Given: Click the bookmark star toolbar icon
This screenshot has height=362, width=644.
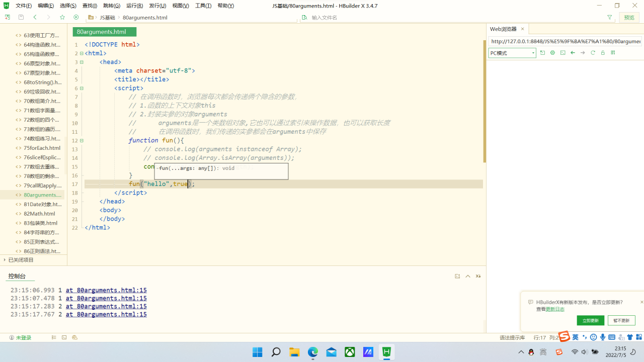Looking at the screenshot, I should coord(62,17).
